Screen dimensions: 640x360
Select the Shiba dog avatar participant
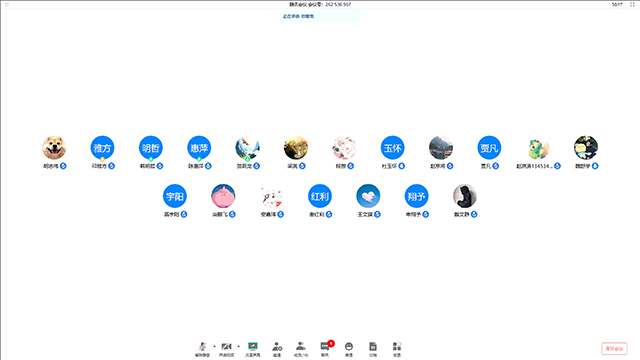(54, 147)
